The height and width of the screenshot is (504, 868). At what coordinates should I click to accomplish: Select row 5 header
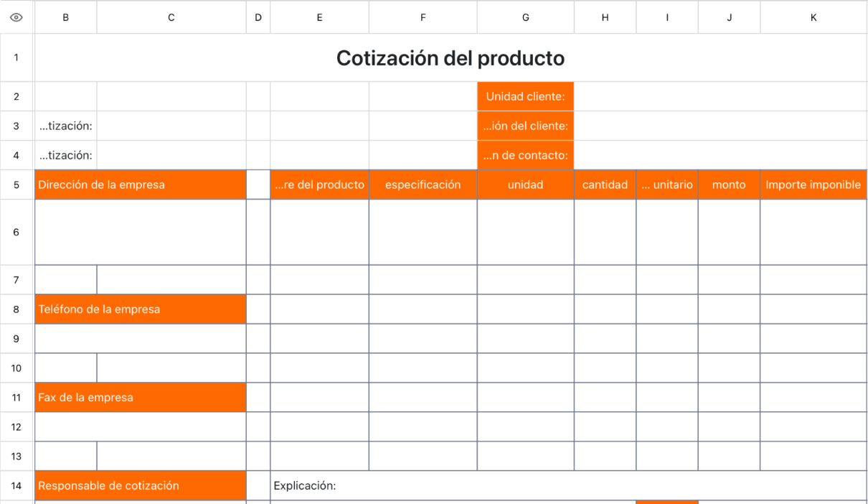pyautogui.click(x=16, y=185)
